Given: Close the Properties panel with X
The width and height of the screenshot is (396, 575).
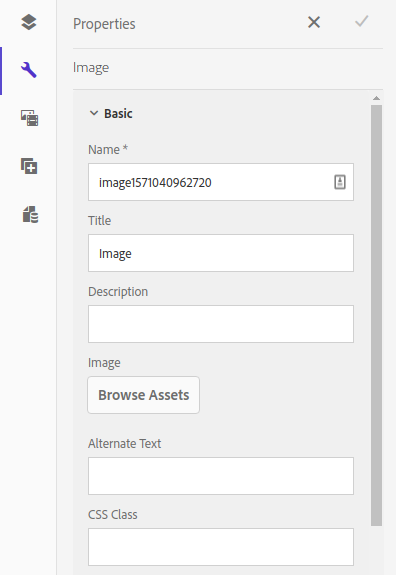Looking at the screenshot, I should tap(314, 22).
